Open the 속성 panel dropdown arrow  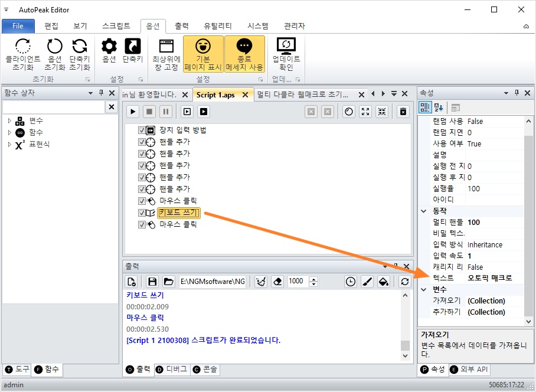pyautogui.click(x=506, y=93)
